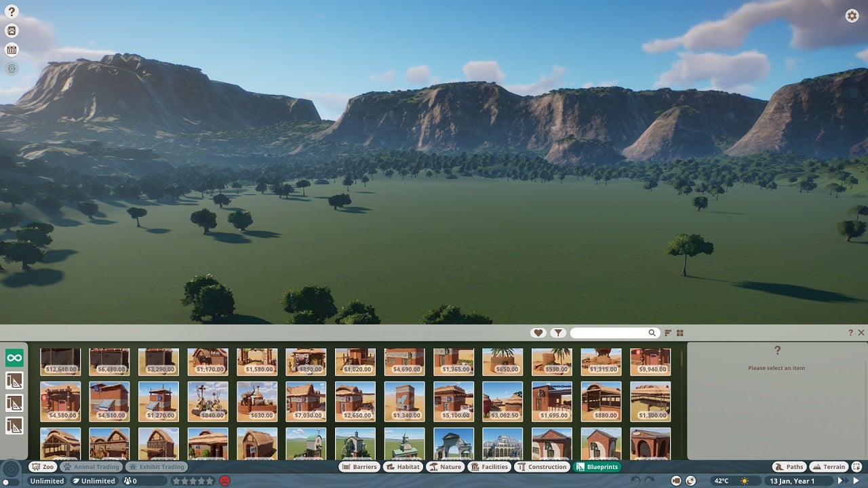Choose the $840.00 decoration blueprint
The width and height of the screenshot is (868, 488).
(208, 401)
